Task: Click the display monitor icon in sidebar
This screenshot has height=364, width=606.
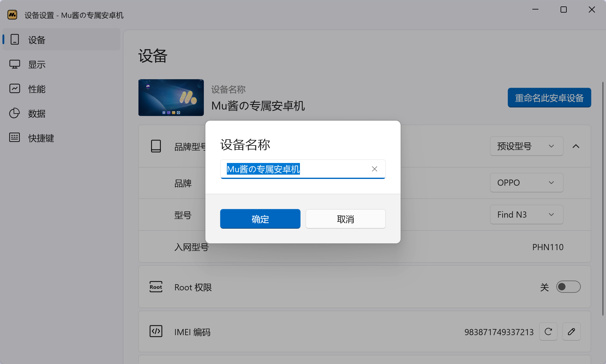Action: [x=15, y=64]
